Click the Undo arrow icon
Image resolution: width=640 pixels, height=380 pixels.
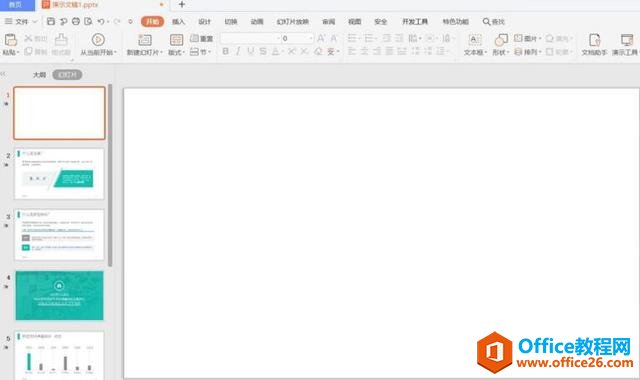click(101, 21)
